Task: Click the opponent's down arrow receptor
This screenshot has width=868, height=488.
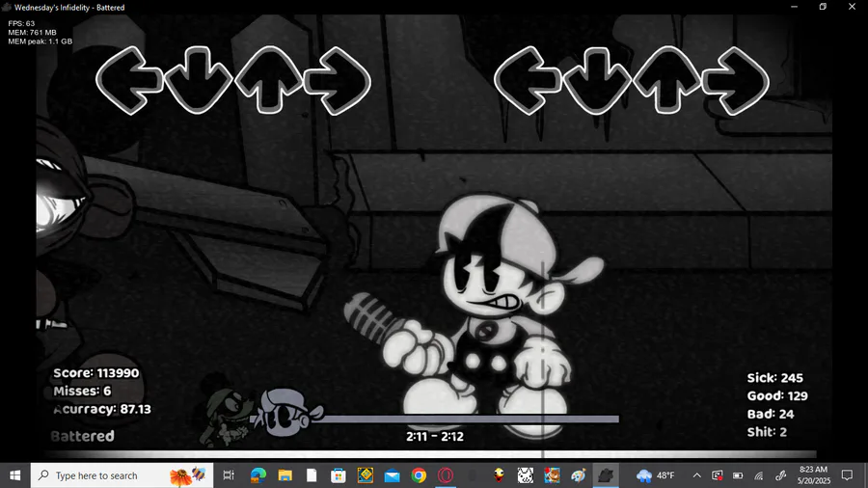Action: (x=198, y=81)
